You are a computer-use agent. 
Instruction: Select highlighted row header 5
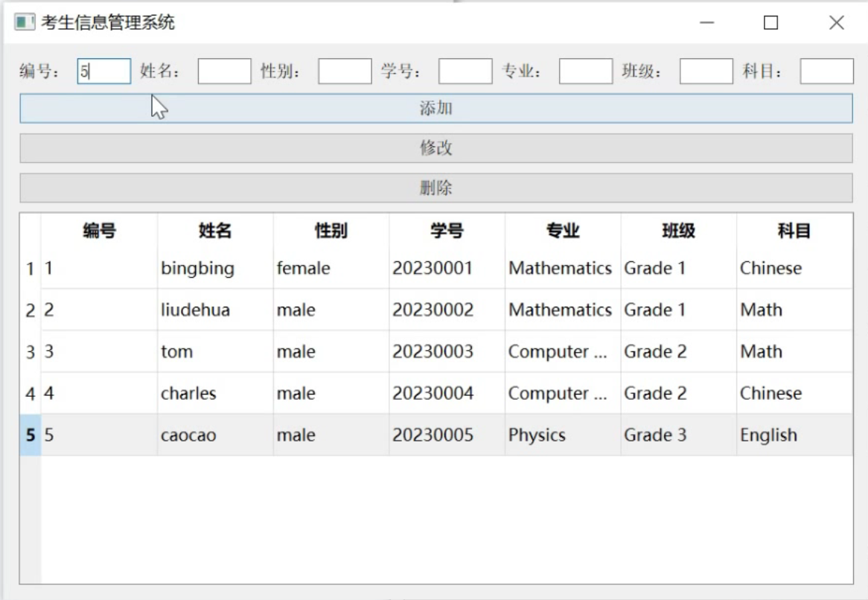[x=31, y=435]
